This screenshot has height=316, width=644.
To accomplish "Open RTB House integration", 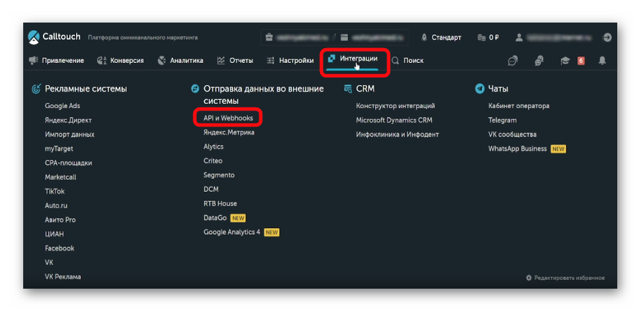I will tap(220, 204).
